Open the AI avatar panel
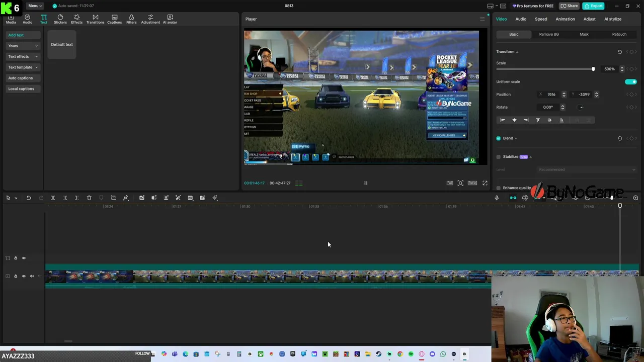The width and height of the screenshot is (644, 362). point(170,19)
